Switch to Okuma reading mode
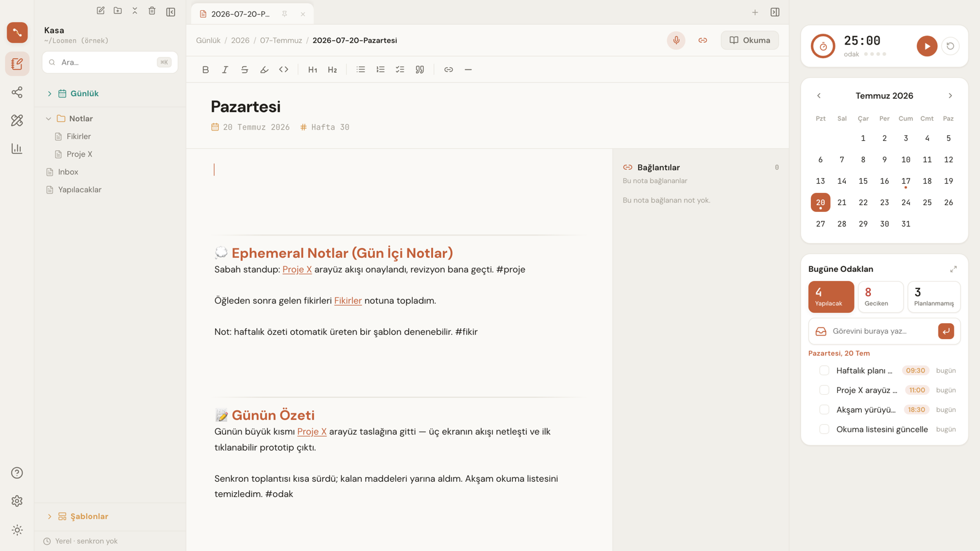This screenshot has width=980, height=551. coord(750,40)
